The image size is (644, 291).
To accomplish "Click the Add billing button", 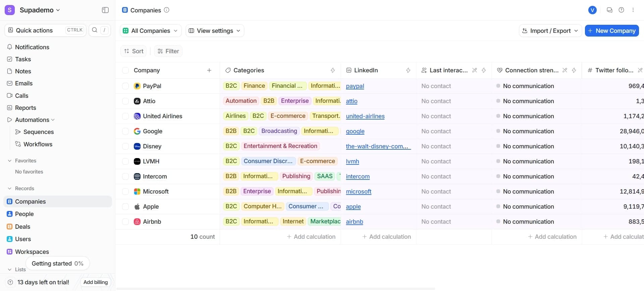I will tap(96, 282).
